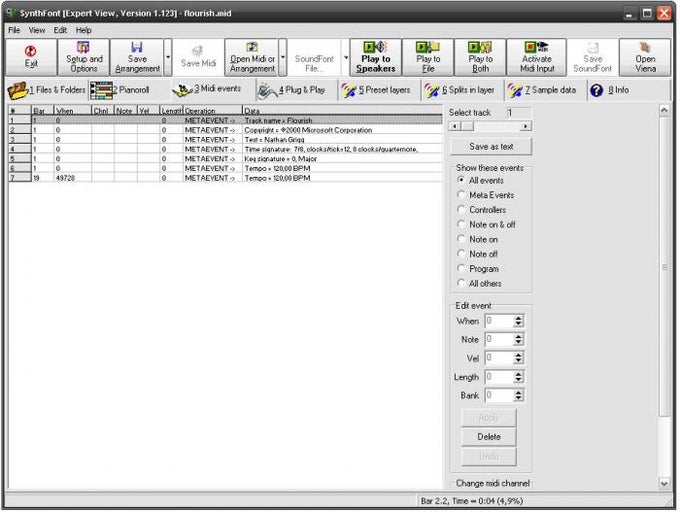Open Midi or Arrangement file
The width and height of the screenshot is (680, 512).
pos(252,57)
